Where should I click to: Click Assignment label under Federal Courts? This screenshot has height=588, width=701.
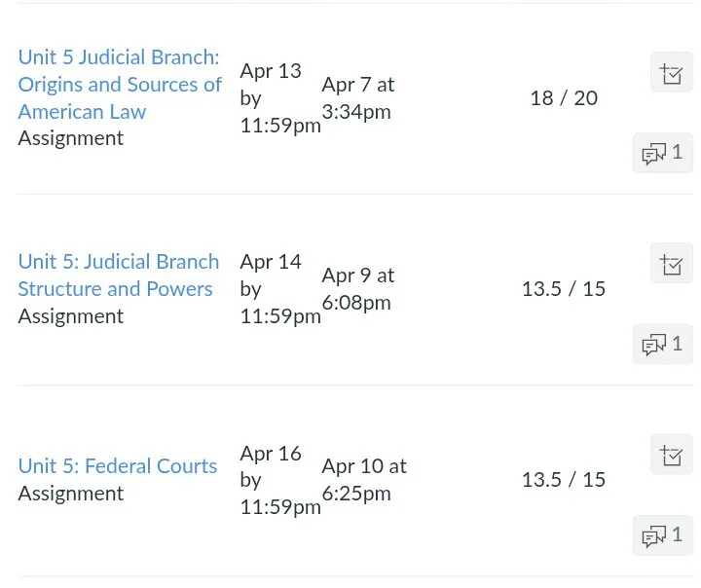pyautogui.click(x=71, y=494)
